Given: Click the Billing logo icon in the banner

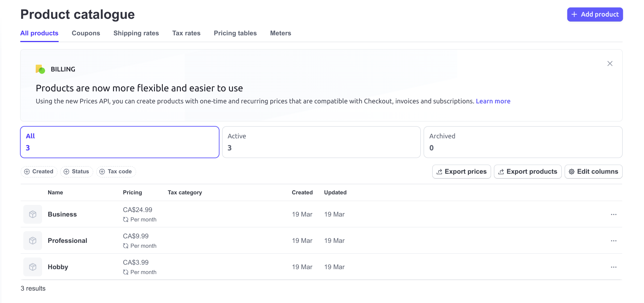Looking at the screenshot, I should click(40, 69).
